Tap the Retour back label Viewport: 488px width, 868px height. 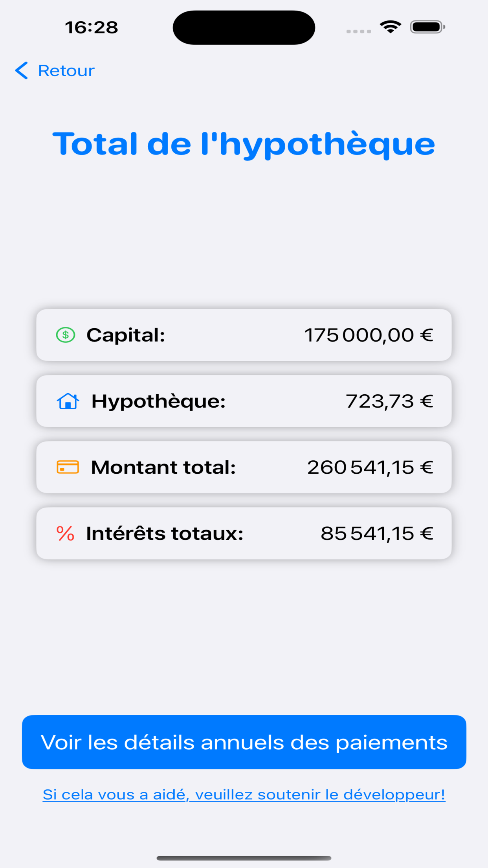pyautogui.click(x=66, y=71)
